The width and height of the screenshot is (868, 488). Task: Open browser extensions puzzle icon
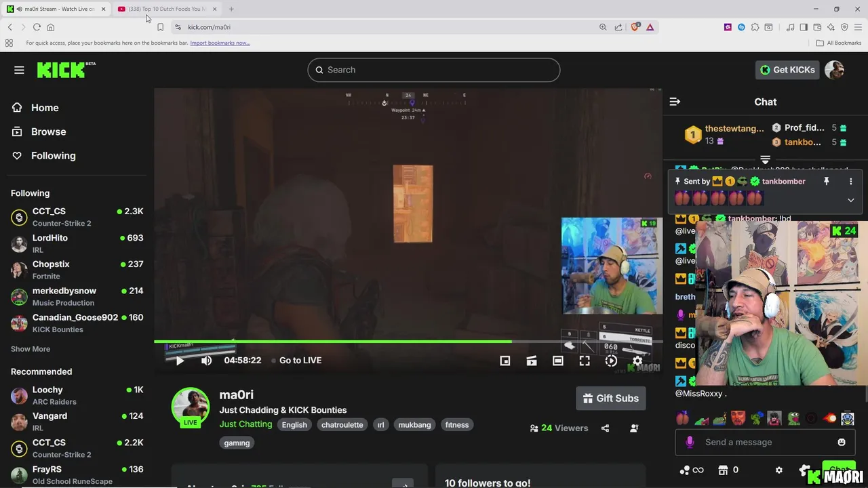755,27
